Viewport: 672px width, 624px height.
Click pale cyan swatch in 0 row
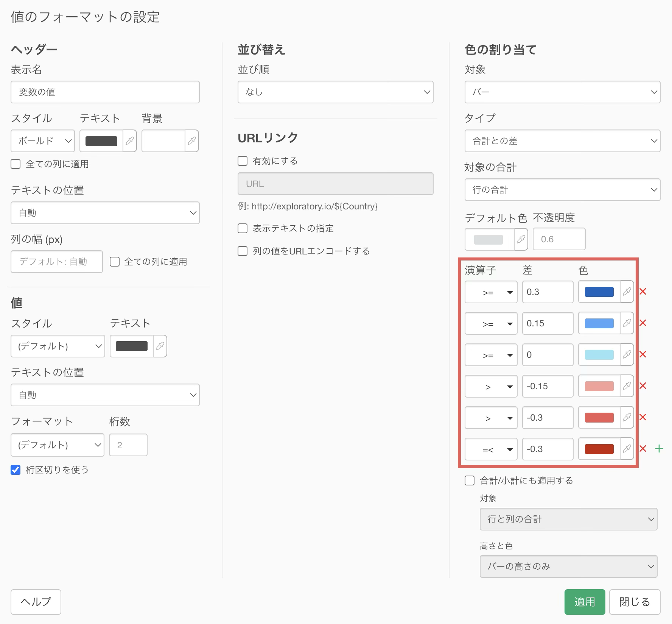(599, 354)
